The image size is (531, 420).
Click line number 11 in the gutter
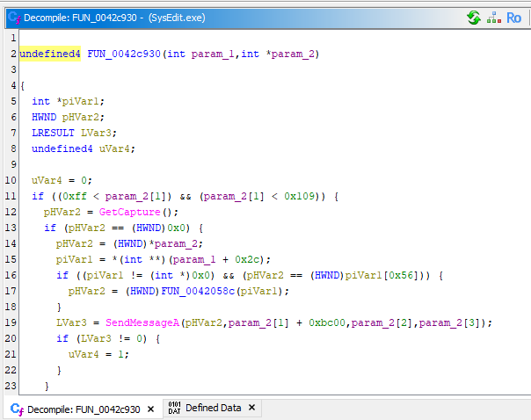click(x=11, y=196)
